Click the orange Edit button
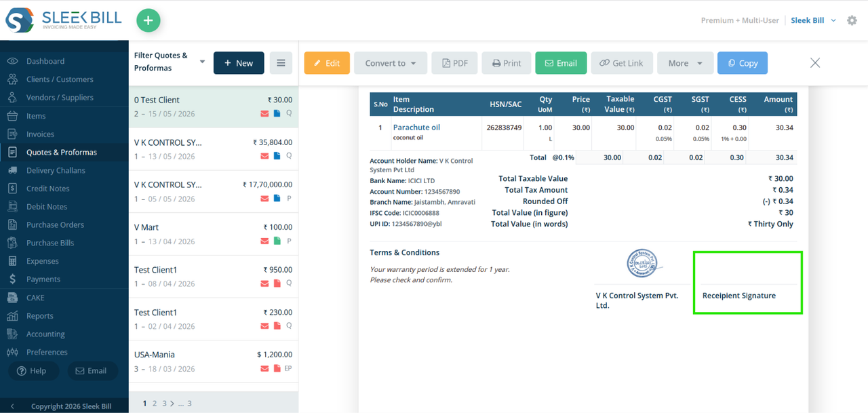868x413 pixels. click(x=327, y=63)
